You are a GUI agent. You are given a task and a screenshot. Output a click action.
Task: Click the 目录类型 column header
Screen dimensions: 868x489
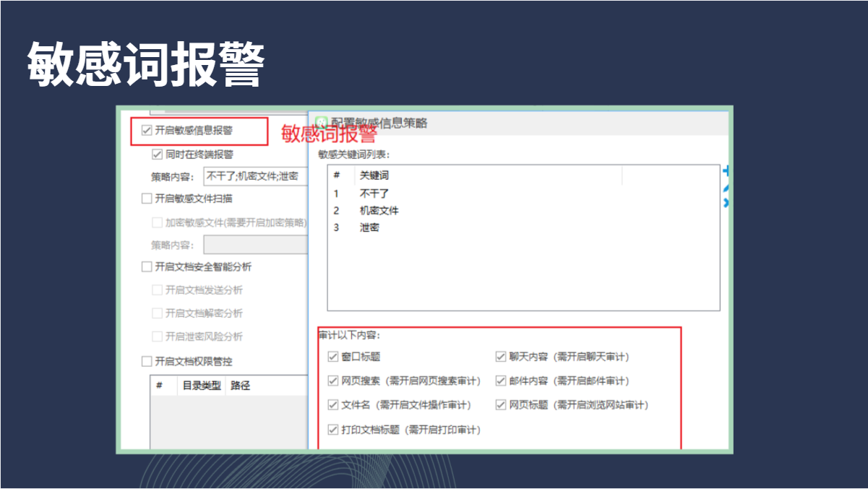tap(200, 386)
